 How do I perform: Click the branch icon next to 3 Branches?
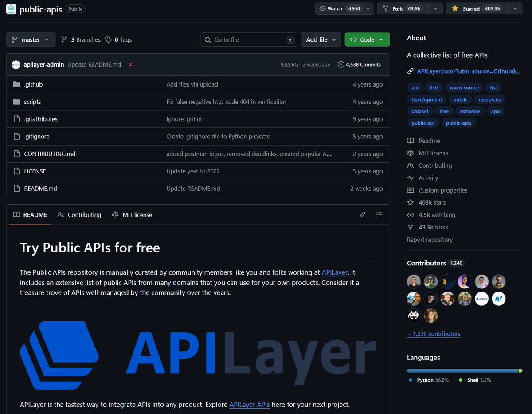[x=64, y=39]
